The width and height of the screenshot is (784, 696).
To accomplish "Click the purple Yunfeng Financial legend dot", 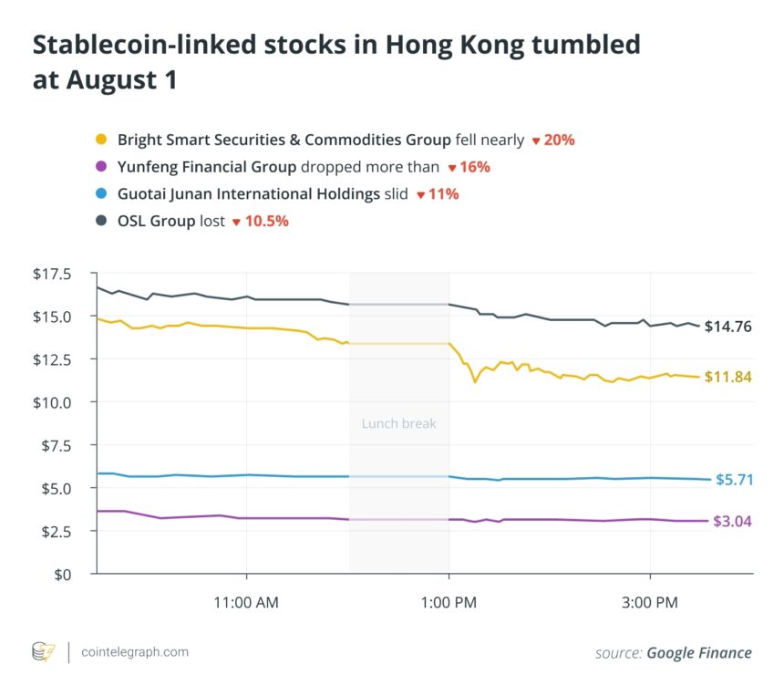I will (x=100, y=167).
